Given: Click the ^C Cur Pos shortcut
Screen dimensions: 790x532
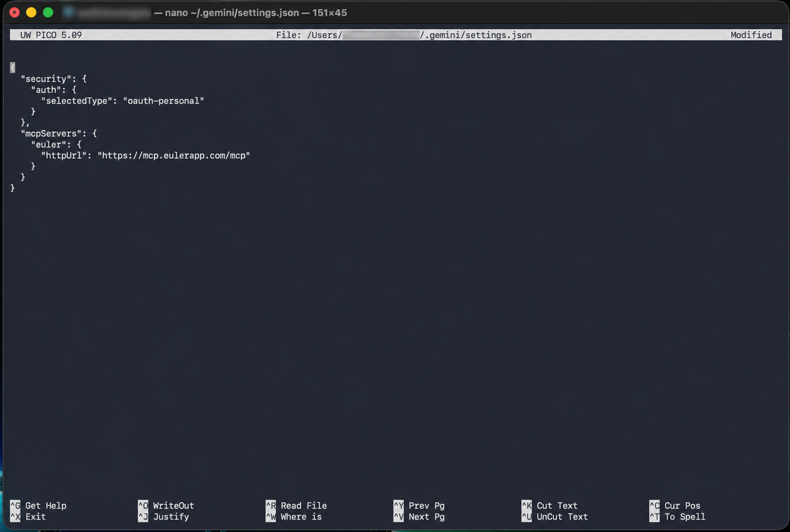Looking at the screenshot, I should click(675, 505).
